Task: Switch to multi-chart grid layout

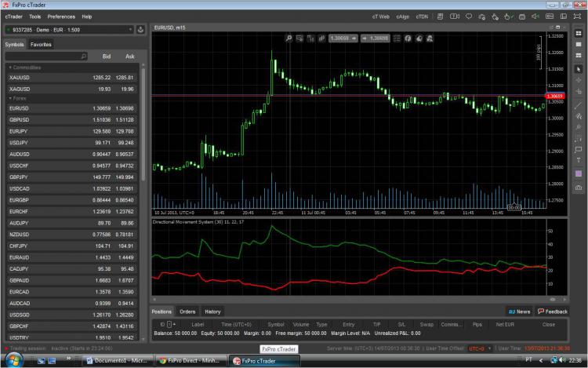Action: (579, 34)
